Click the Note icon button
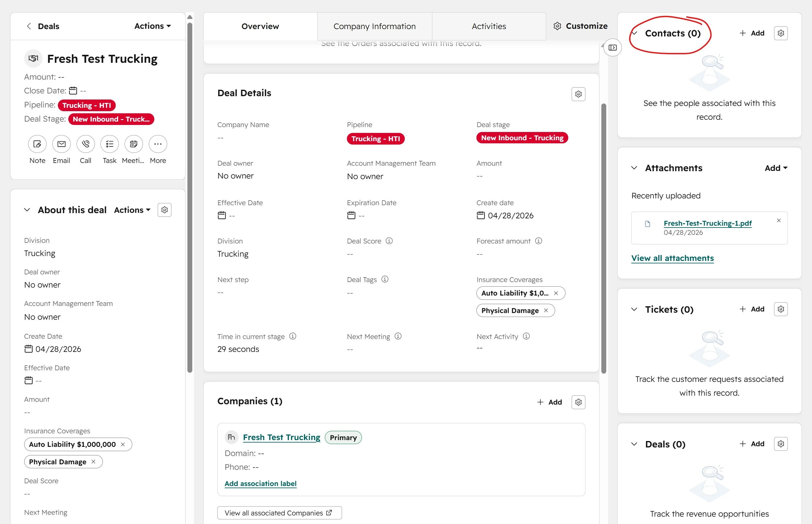The width and height of the screenshot is (812, 524). coord(37,144)
